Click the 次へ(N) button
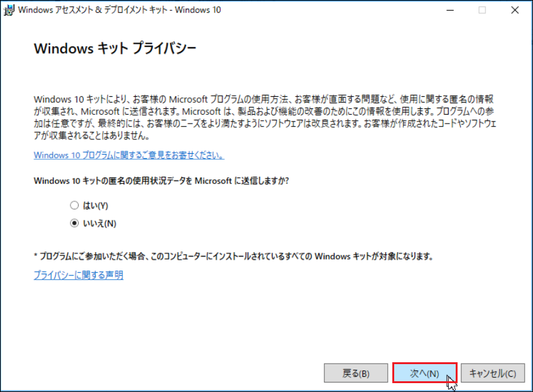 424,373
